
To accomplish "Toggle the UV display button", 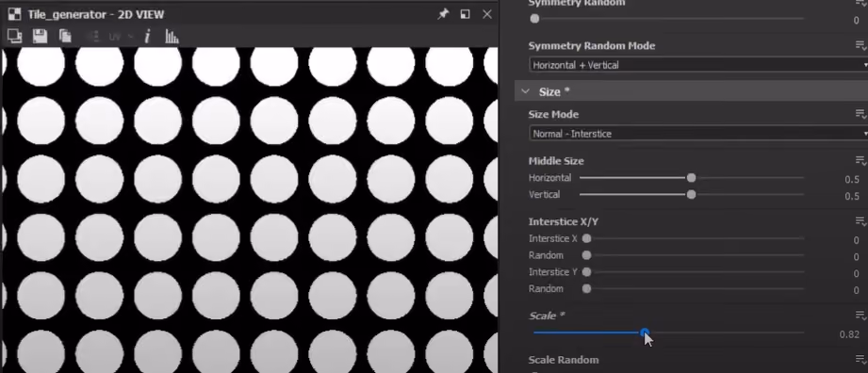I will [x=115, y=37].
